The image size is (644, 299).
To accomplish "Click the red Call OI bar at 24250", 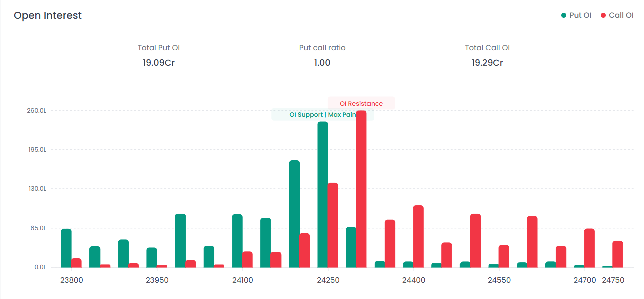I will point(333,225).
